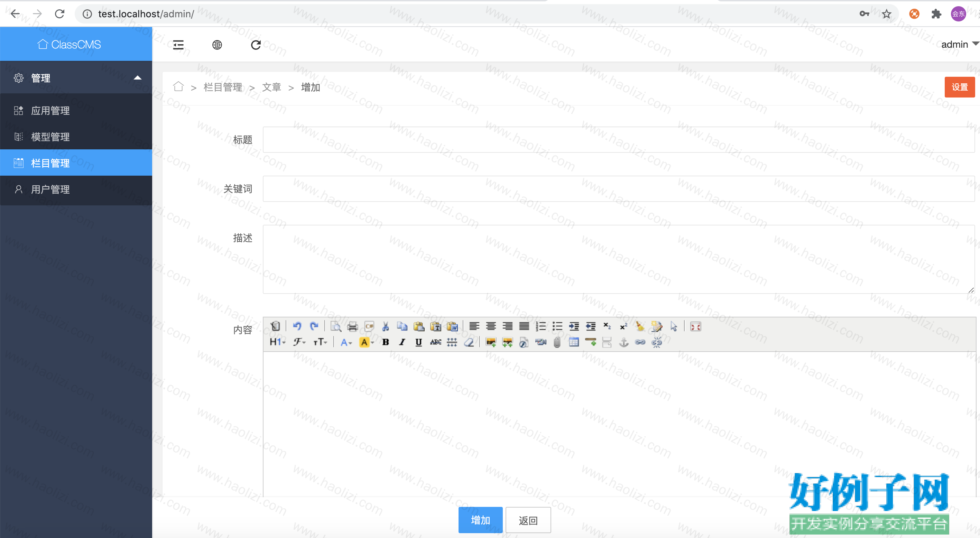Click the quick format notepad icon
This screenshot has height=538, width=980.
[x=657, y=326]
